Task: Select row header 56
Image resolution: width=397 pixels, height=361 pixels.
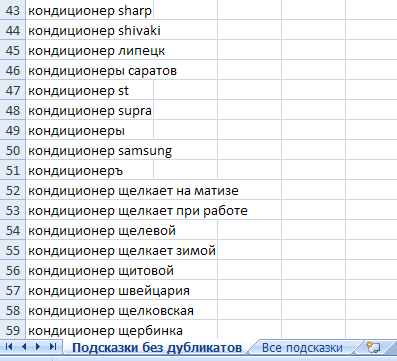Action: click(x=13, y=271)
